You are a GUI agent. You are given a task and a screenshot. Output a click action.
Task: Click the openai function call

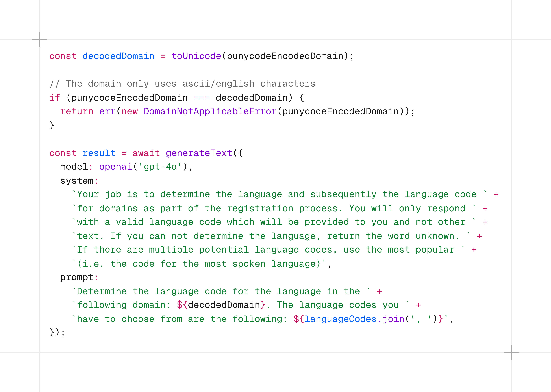116,167
